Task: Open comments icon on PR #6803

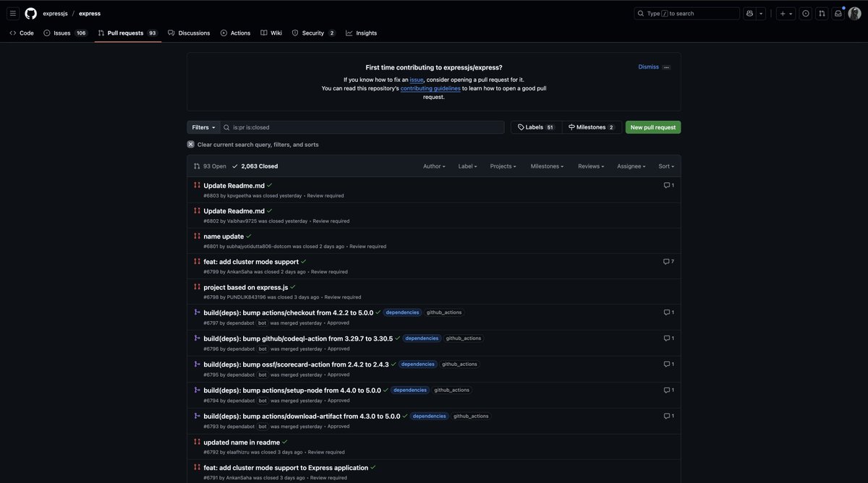Action: (669, 186)
